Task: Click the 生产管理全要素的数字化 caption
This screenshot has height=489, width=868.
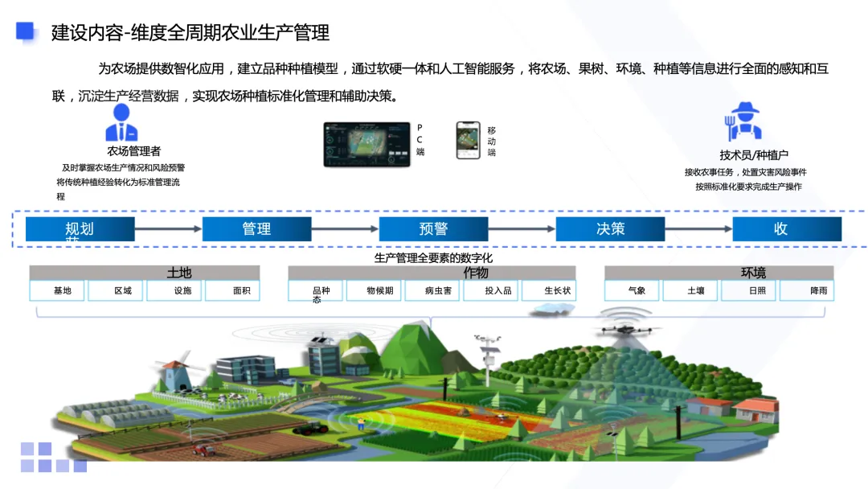Action: [433, 257]
